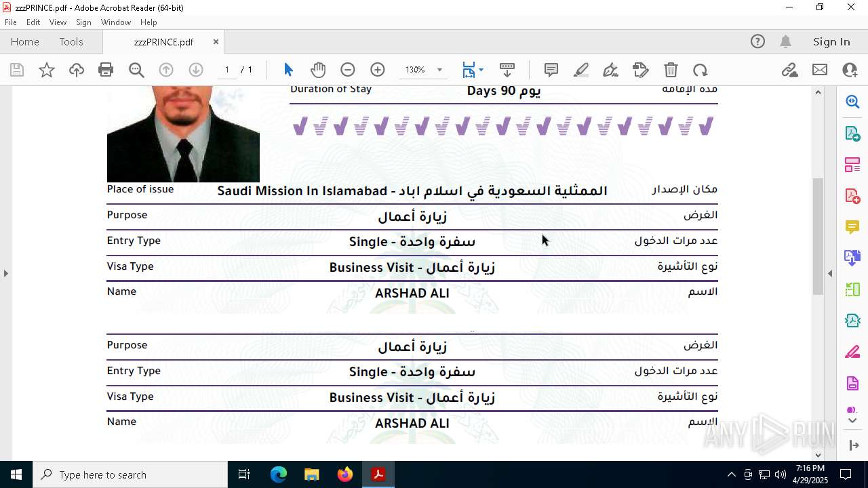This screenshot has width=868, height=488.
Task: Launch Firefox from the taskbar
Action: coord(344,474)
